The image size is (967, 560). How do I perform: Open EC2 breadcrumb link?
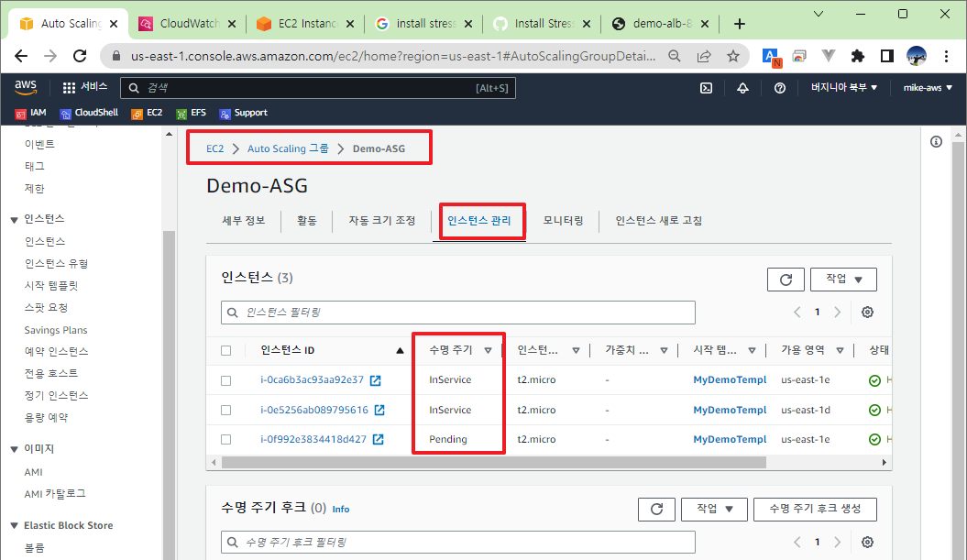coord(214,148)
